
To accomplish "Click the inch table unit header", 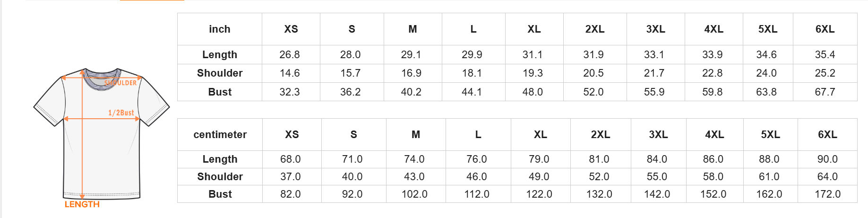I will [220, 29].
